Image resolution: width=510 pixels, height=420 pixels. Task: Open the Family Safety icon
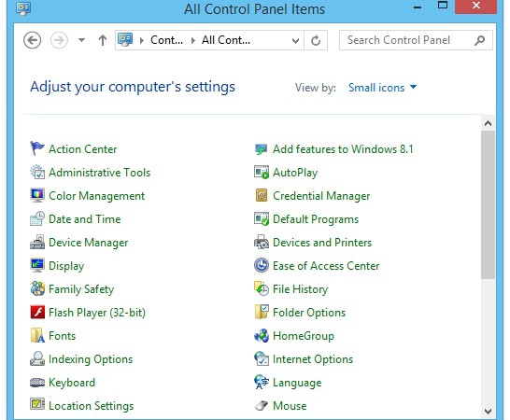click(x=36, y=288)
